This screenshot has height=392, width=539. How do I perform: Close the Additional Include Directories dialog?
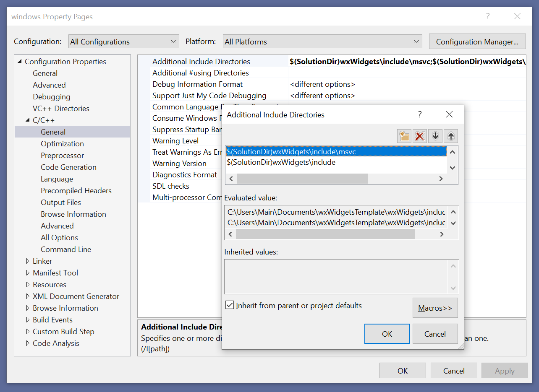point(449,114)
